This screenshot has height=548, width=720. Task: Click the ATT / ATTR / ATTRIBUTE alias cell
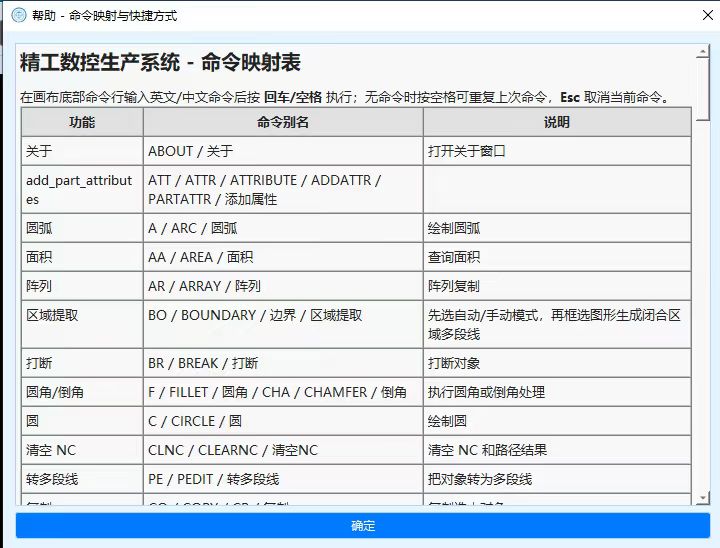click(x=283, y=189)
